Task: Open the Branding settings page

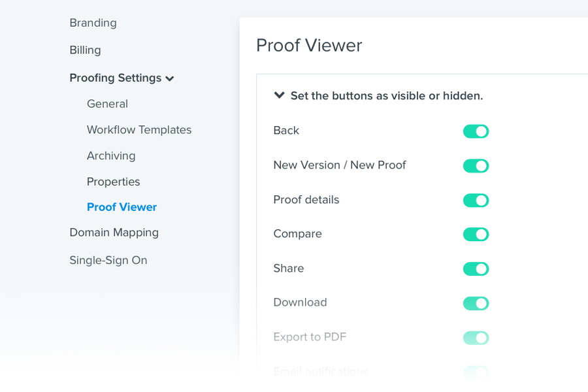Action: [x=93, y=23]
